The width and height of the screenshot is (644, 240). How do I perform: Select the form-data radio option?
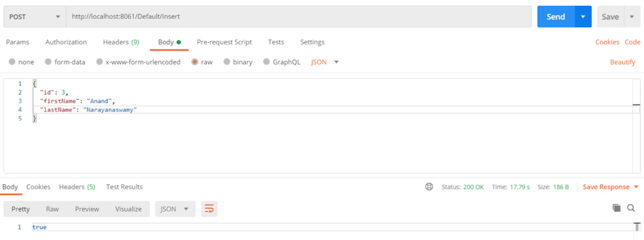point(48,62)
